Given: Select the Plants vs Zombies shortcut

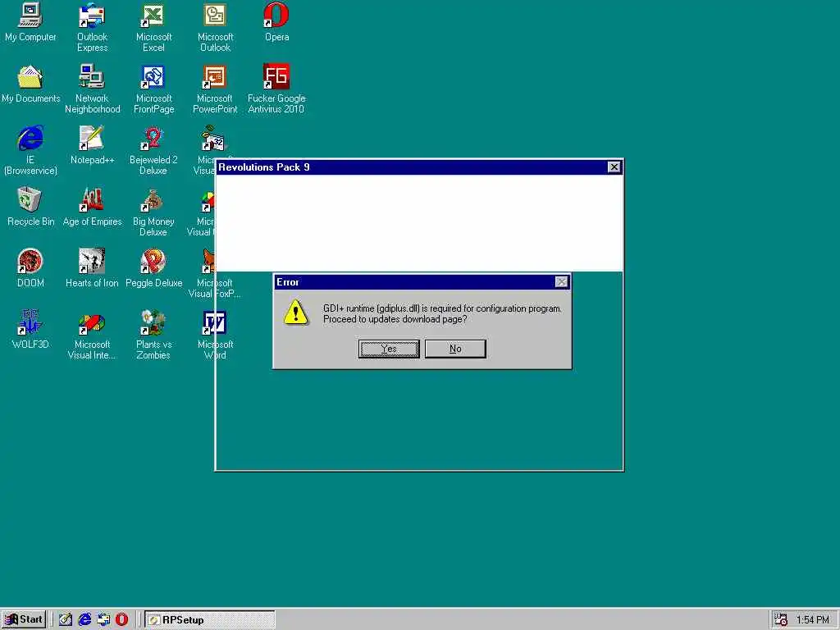Looking at the screenshot, I should pyautogui.click(x=153, y=335).
